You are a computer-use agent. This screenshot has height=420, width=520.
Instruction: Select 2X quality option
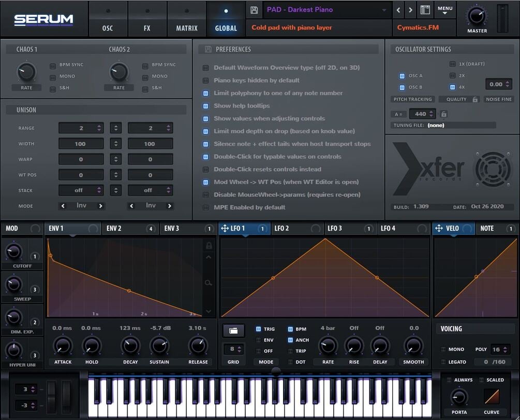(452, 76)
